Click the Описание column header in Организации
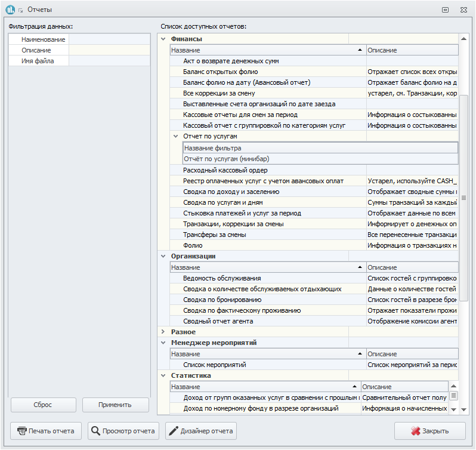The image size is (476, 450). click(412, 267)
